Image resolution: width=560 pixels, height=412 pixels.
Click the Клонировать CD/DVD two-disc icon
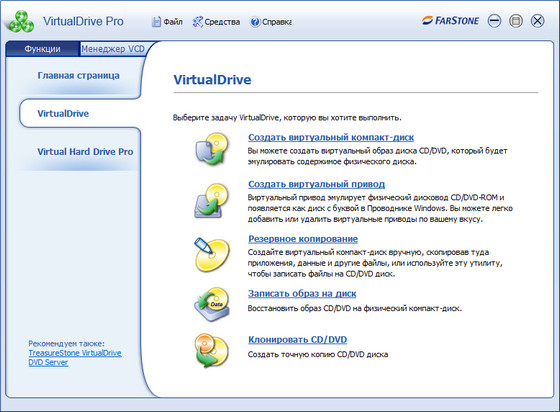(x=211, y=351)
